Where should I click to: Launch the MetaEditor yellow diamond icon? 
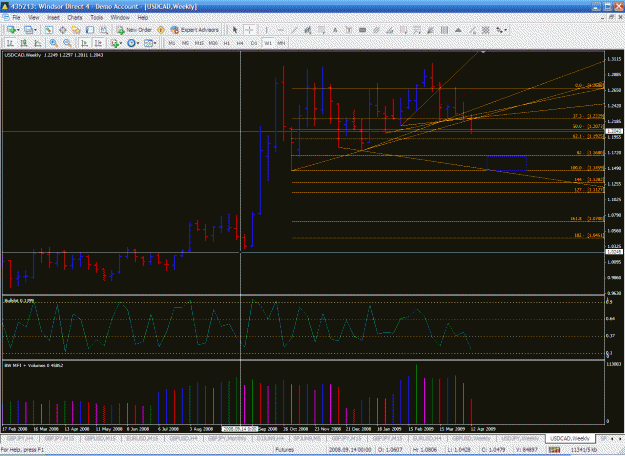[x=161, y=30]
